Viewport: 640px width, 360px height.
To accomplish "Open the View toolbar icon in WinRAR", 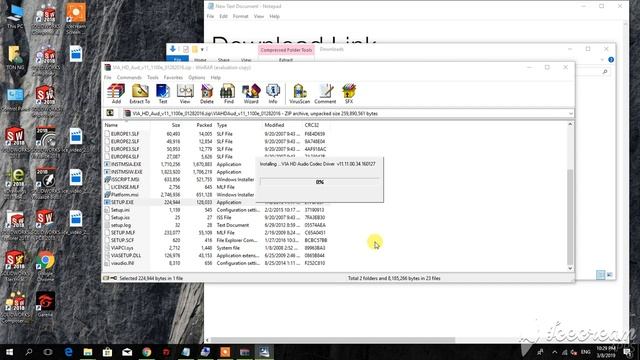I will pos(185,93).
